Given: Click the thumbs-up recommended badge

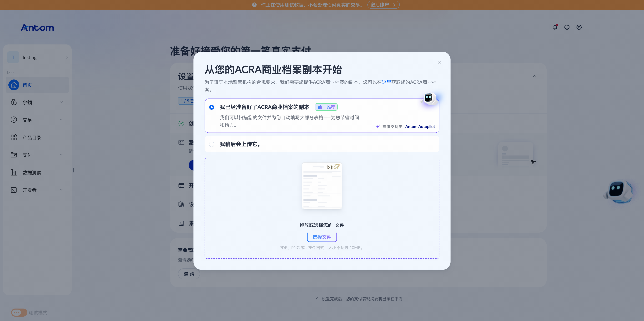Looking at the screenshot, I should 326,107.
